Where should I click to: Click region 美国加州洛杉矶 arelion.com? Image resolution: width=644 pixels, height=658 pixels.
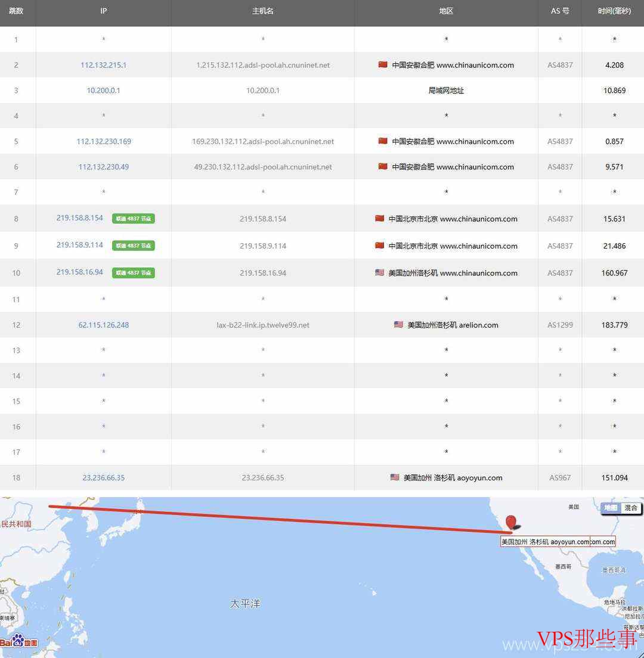(453, 325)
